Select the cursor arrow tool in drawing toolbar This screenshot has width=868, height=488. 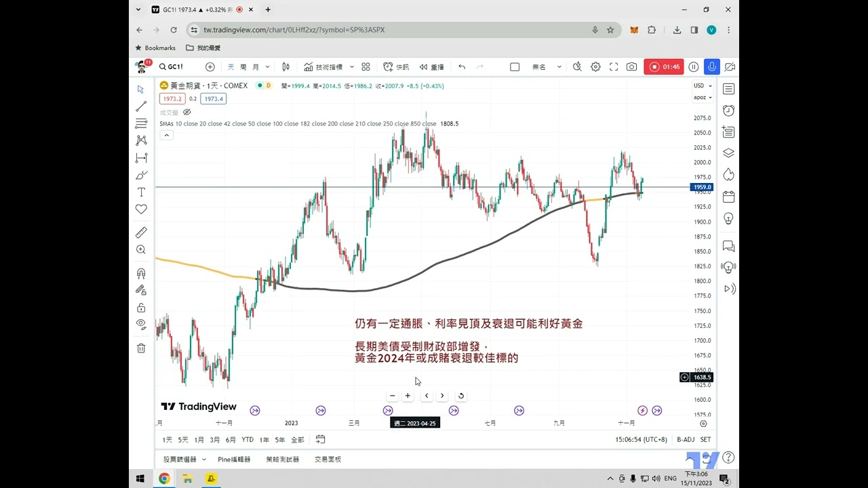[141, 89]
